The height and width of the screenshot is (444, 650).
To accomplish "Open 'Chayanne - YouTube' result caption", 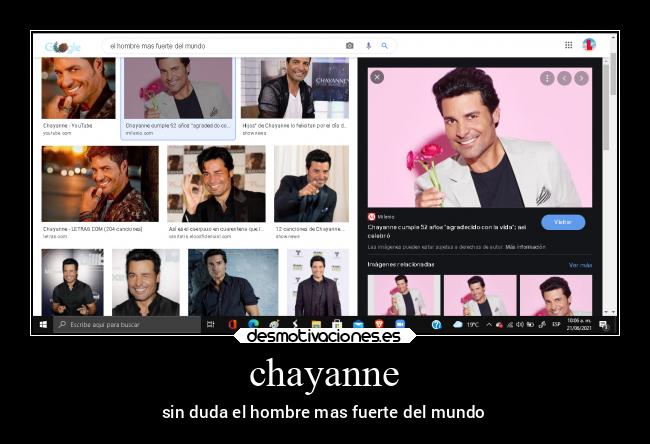I will [68, 126].
